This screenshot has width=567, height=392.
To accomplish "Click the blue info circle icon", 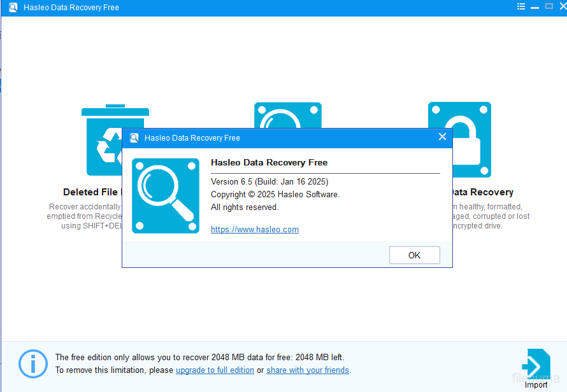I will pos(32,364).
